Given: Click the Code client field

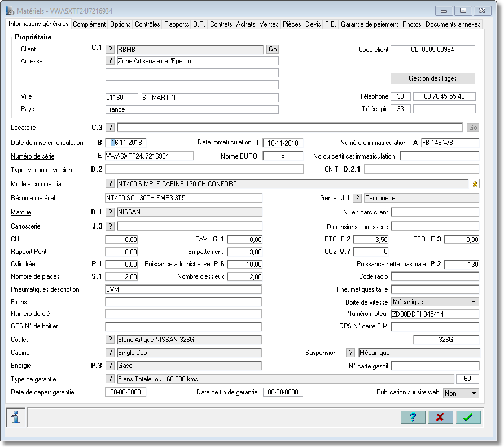Looking at the screenshot, I should (433, 50).
